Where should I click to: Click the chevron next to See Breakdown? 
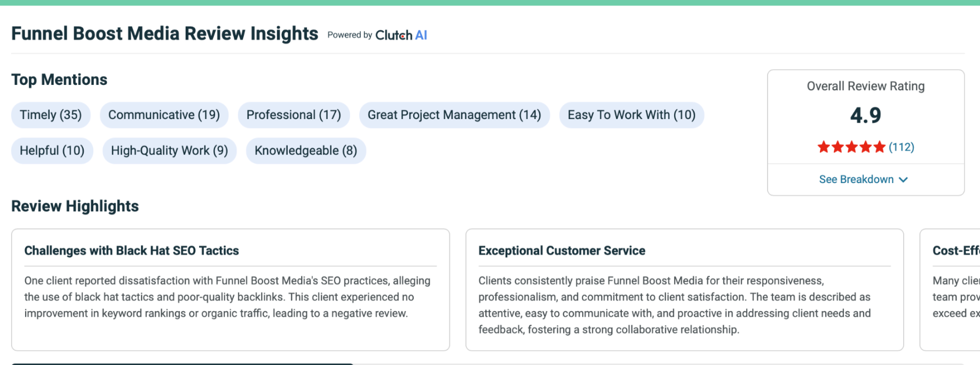pyautogui.click(x=903, y=180)
